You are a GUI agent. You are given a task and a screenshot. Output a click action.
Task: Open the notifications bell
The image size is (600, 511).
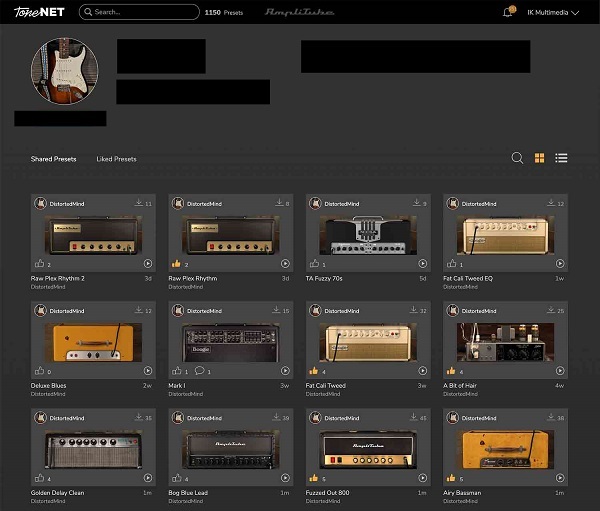[508, 12]
